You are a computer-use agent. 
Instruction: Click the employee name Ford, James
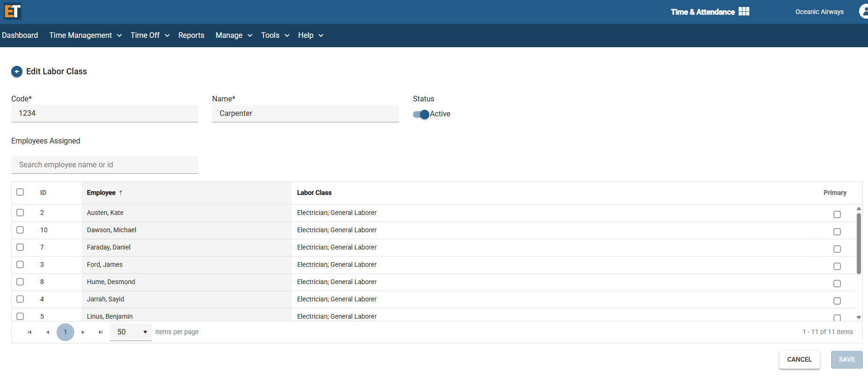(x=105, y=264)
